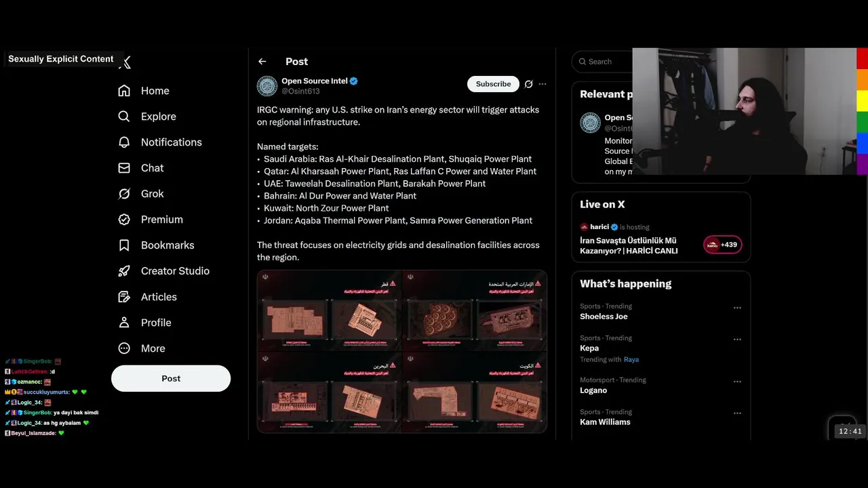Click the Search input field
The width and height of the screenshot is (868, 488).
point(604,62)
